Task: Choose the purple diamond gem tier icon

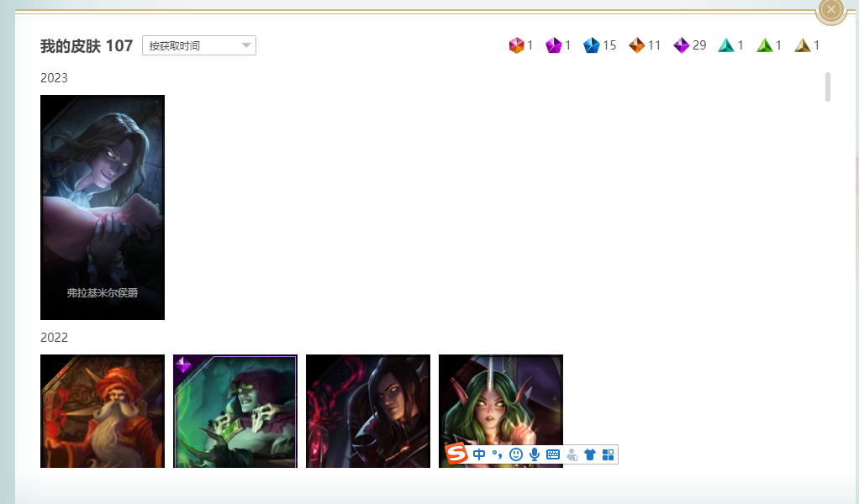Action: (x=681, y=45)
